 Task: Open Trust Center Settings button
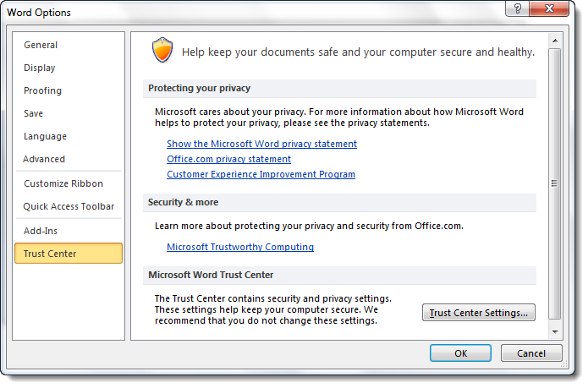coord(479,313)
